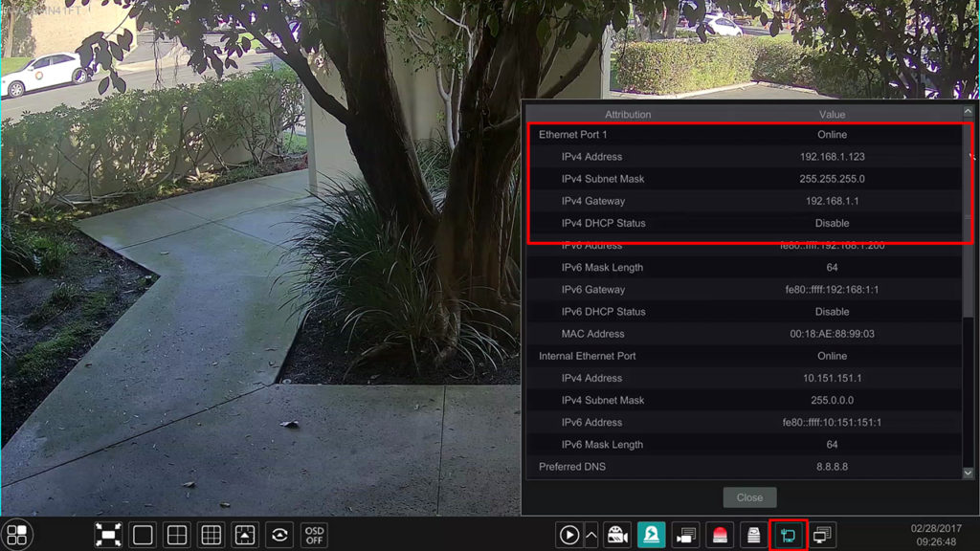Expand the playback time options arrow
This screenshot has height=551, width=980.
tap(591, 535)
